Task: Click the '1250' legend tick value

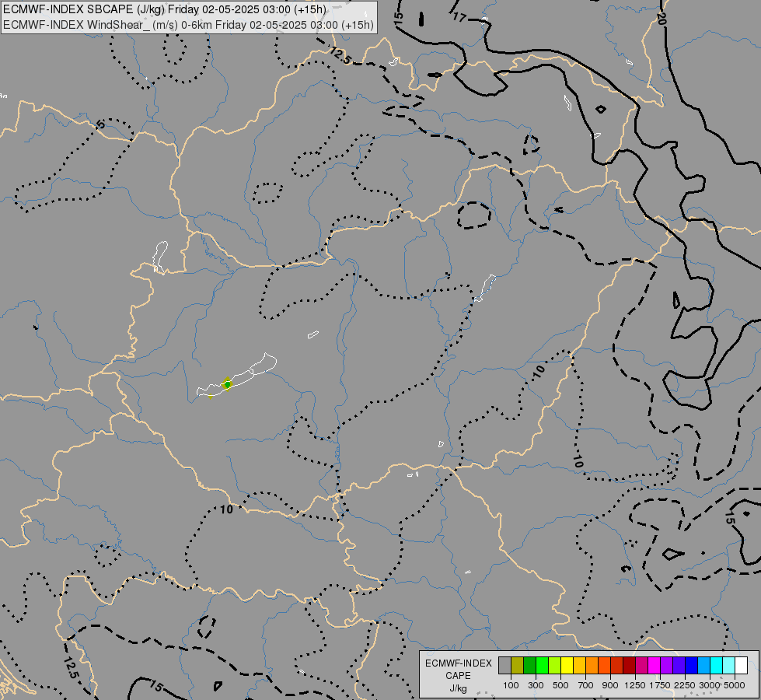Action: [635, 685]
